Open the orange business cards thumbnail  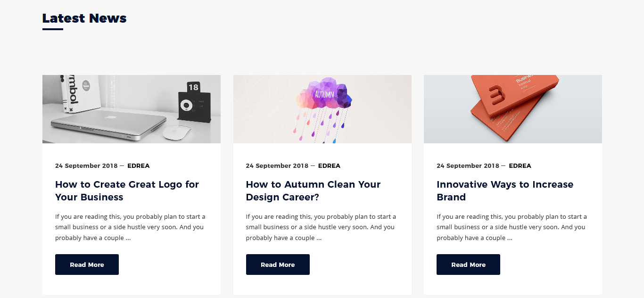tap(512, 109)
